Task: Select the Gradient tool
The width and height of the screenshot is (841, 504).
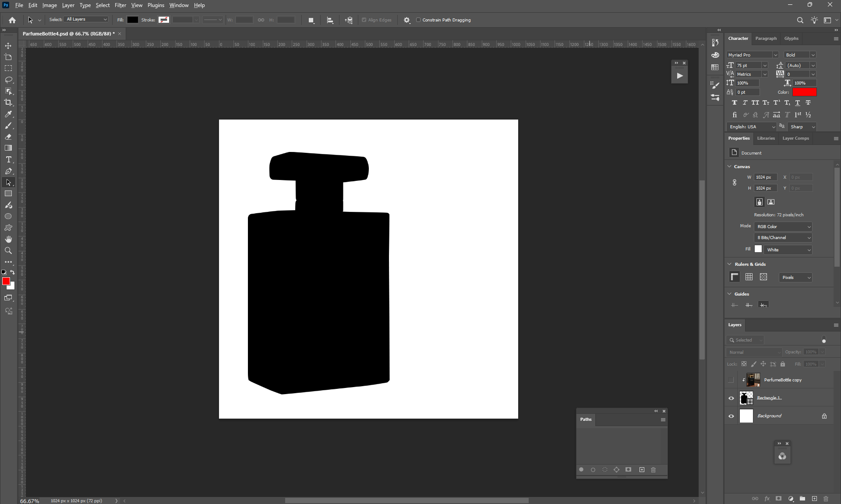Action: click(x=8, y=148)
